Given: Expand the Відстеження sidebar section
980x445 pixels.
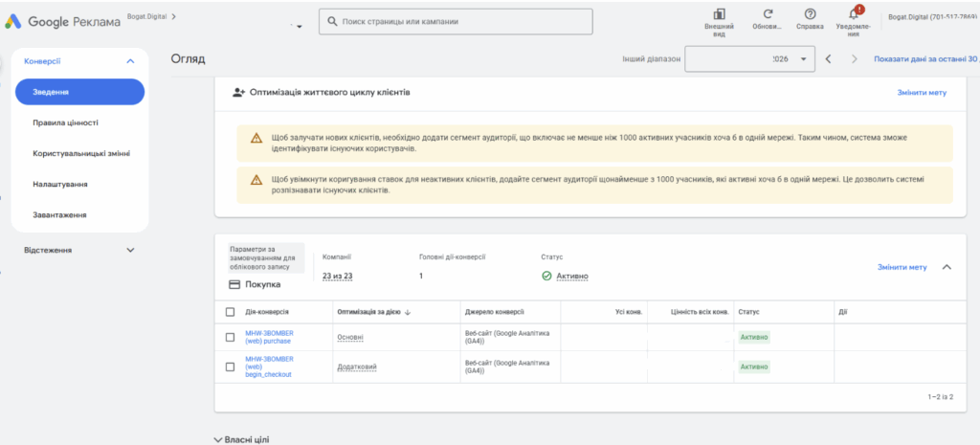Looking at the screenshot, I should pyautogui.click(x=130, y=250).
